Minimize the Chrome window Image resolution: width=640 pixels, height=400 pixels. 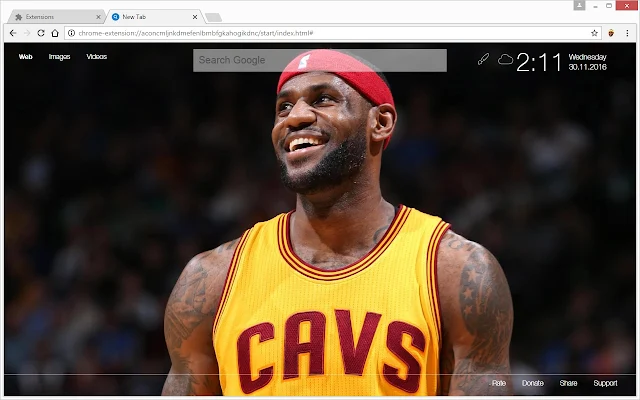[x=596, y=6]
